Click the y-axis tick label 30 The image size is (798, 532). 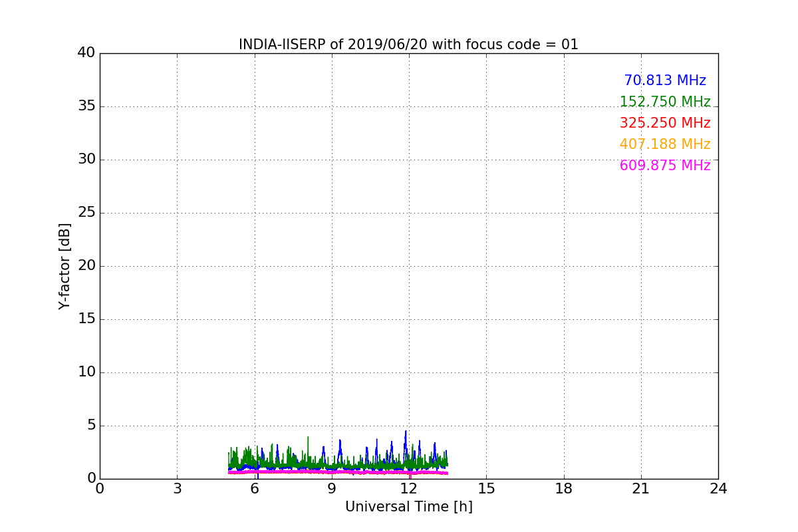[86, 160]
